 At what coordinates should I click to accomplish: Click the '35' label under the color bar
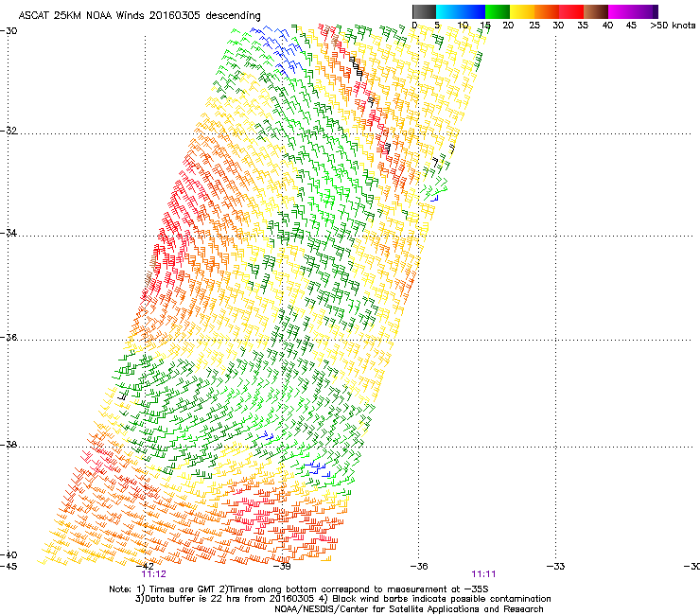[x=583, y=26]
